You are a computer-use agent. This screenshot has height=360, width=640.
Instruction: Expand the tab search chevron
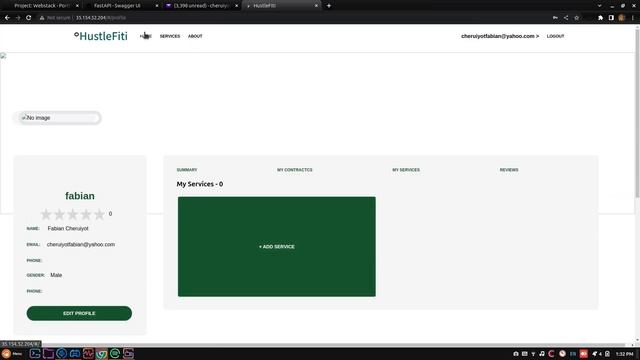[600, 6]
